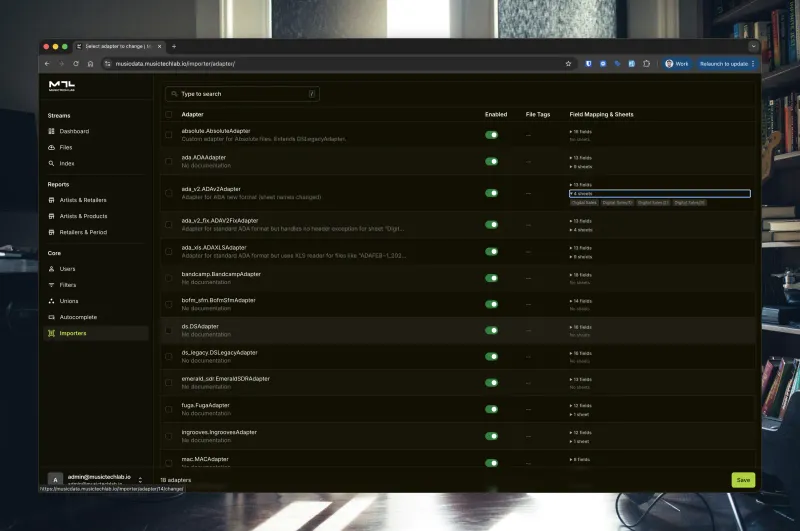Open the admin account switcher chevrons
The image size is (800, 531).
140,480
